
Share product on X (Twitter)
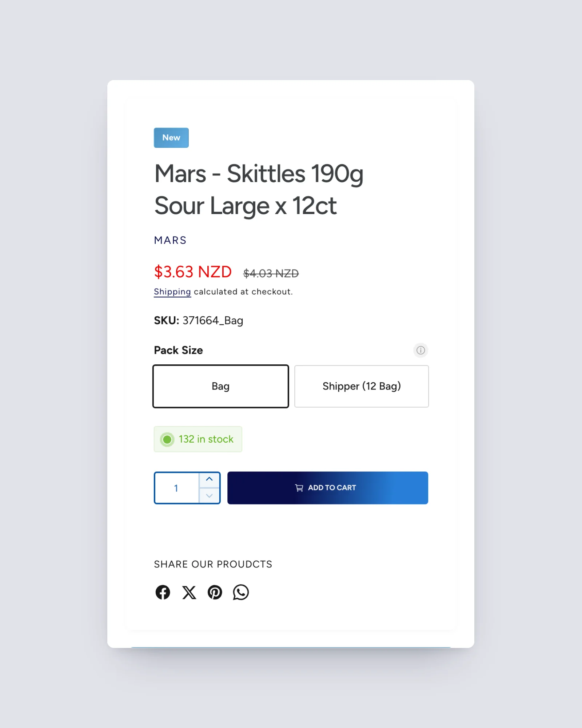point(189,592)
